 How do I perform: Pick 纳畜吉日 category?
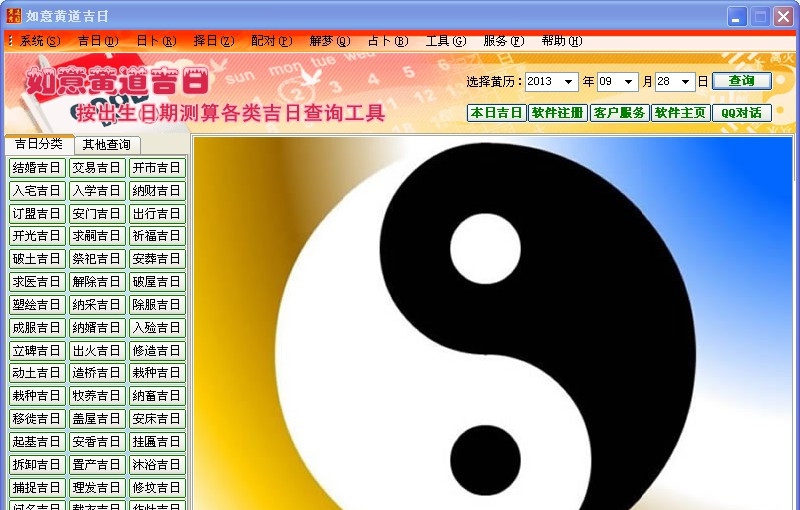coord(157,396)
